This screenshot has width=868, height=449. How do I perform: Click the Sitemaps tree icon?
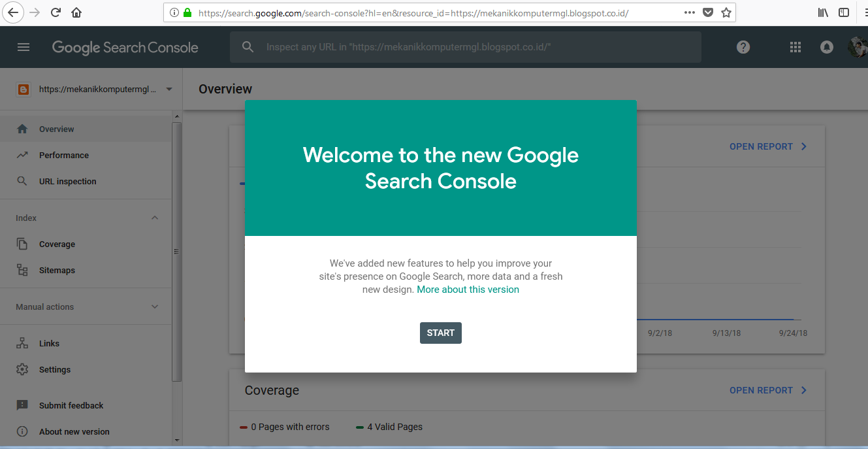[22, 270]
